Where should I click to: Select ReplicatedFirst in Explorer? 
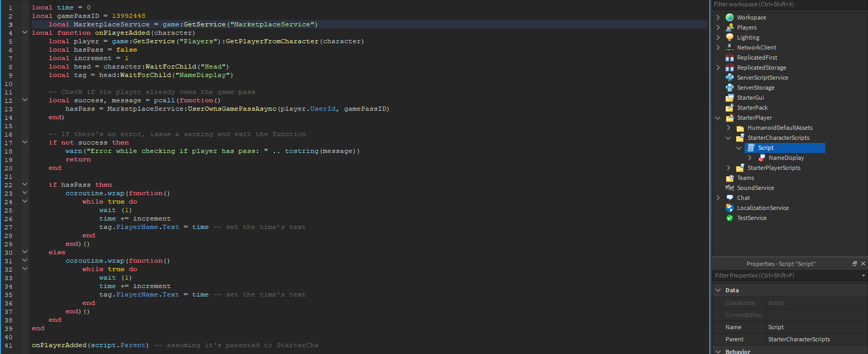pos(757,58)
